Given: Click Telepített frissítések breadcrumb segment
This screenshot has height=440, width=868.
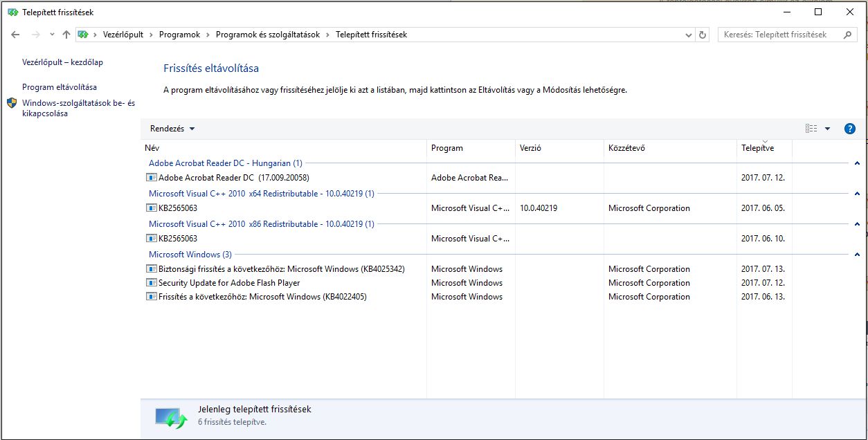Looking at the screenshot, I should [x=371, y=35].
